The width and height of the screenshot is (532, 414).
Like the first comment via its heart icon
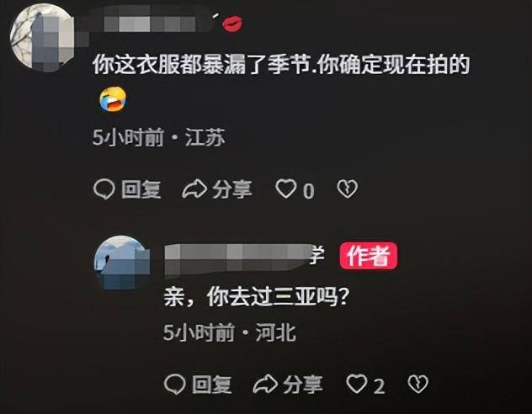[x=285, y=188]
